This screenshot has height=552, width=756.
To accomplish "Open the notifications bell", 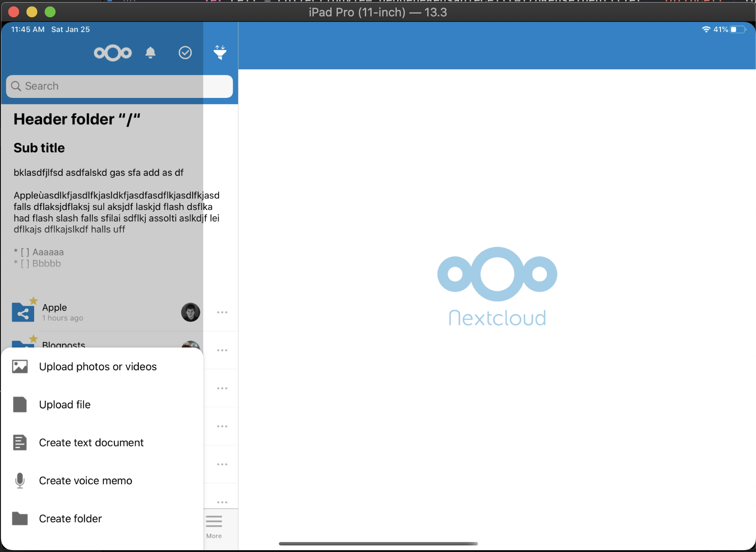I will 150,53.
